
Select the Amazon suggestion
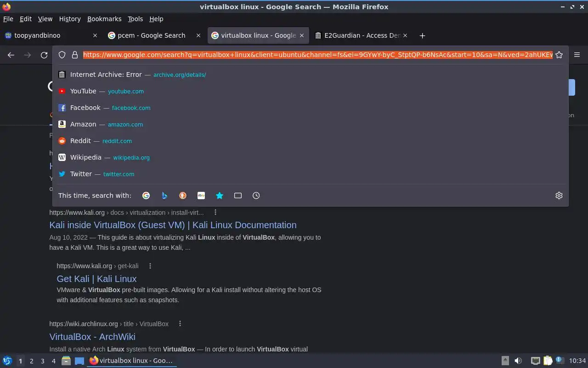pos(310,124)
